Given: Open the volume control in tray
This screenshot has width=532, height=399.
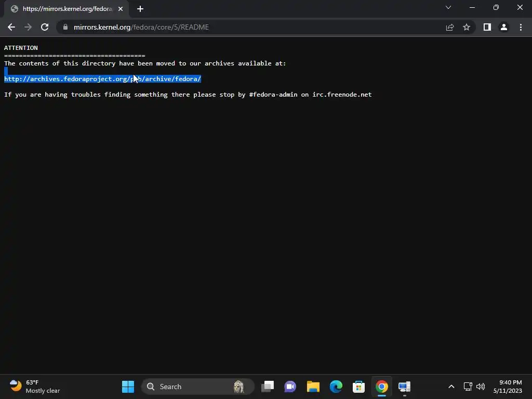Looking at the screenshot, I should coord(481,387).
